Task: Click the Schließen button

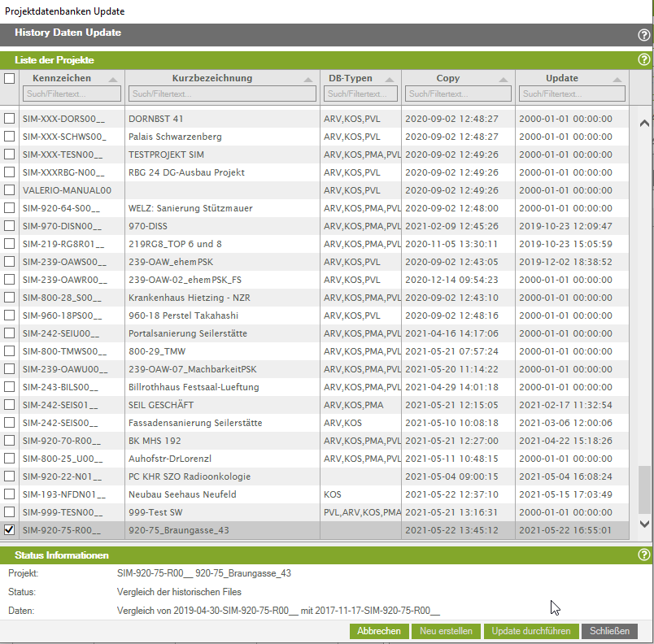Action: (609, 631)
